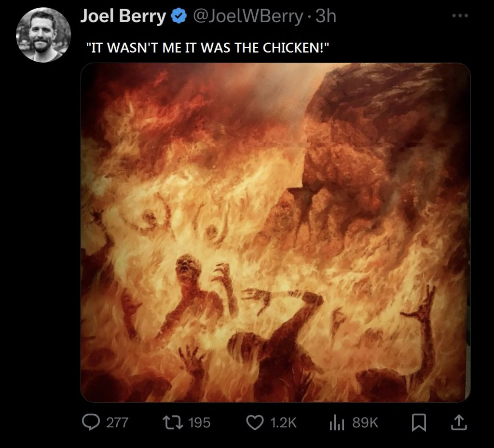494x448 pixels.
Task: Like the post with the heart icon
Action: tap(255, 423)
